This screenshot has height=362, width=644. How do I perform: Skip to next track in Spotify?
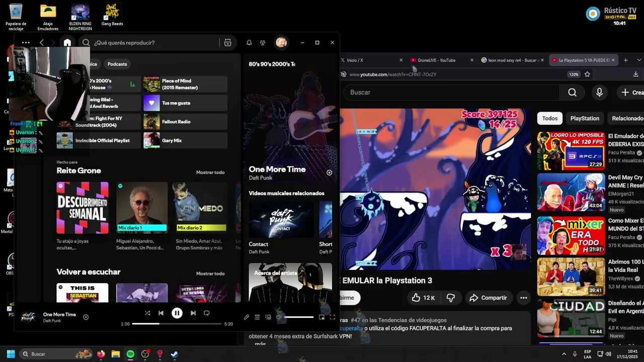click(193, 313)
